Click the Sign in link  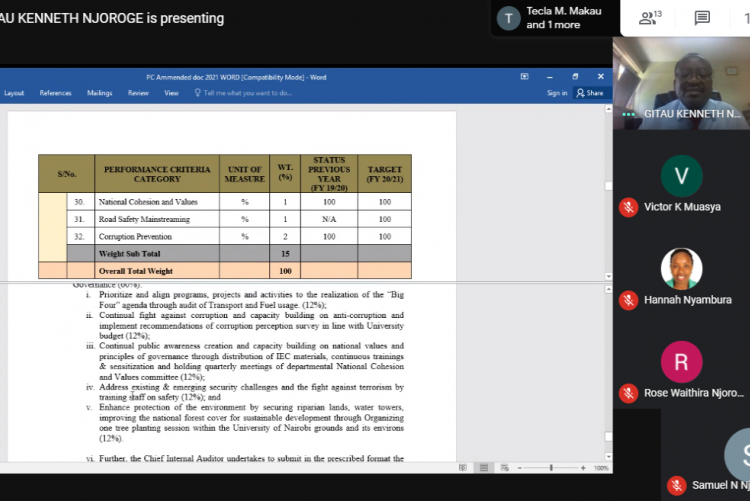pyautogui.click(x=557, y=93)
